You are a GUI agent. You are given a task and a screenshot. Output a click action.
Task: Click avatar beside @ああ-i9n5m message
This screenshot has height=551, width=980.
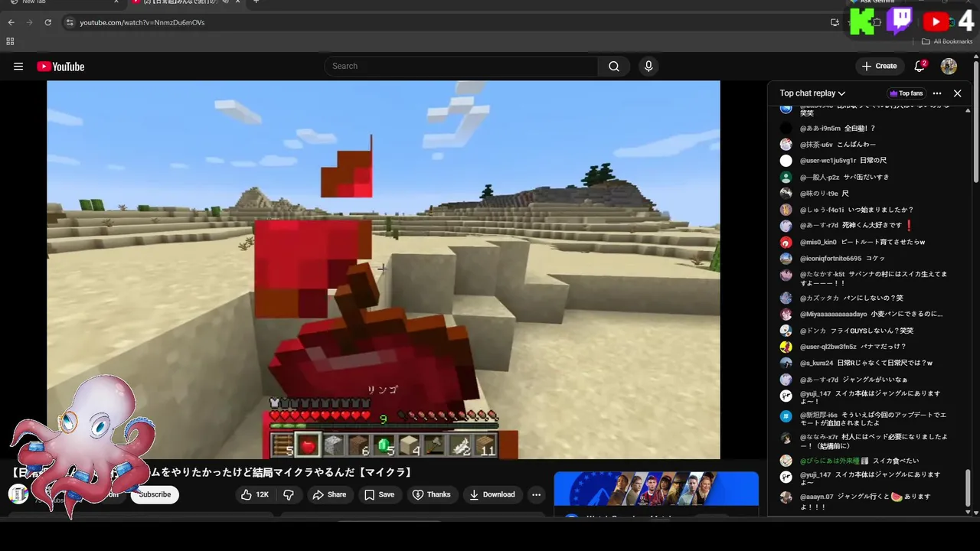(786, 129)
